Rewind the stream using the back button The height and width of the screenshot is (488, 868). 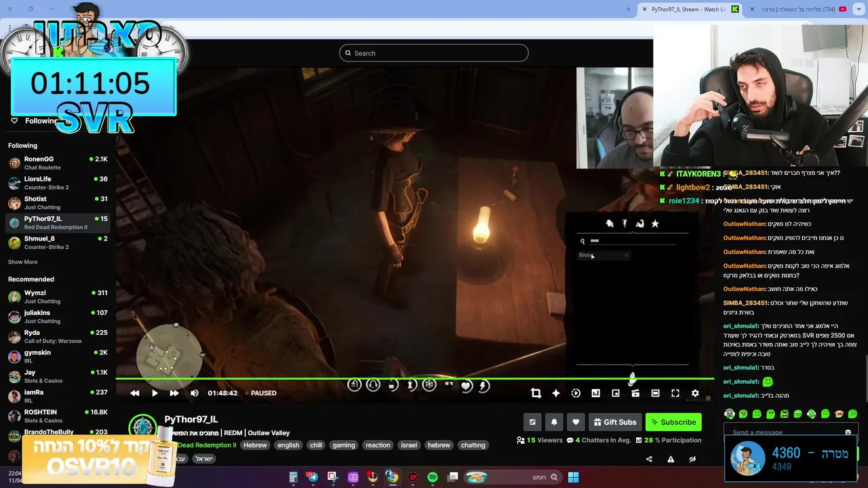point(135,393)
